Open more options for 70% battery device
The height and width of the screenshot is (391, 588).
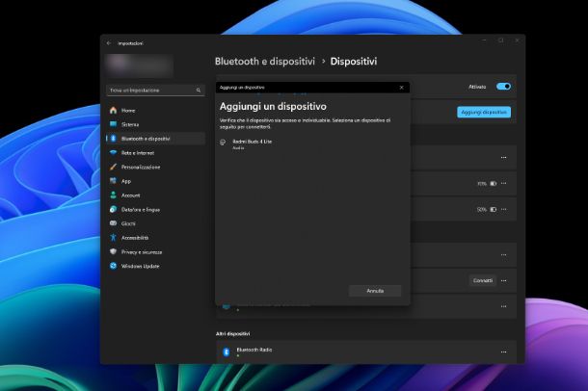point(503,183)
